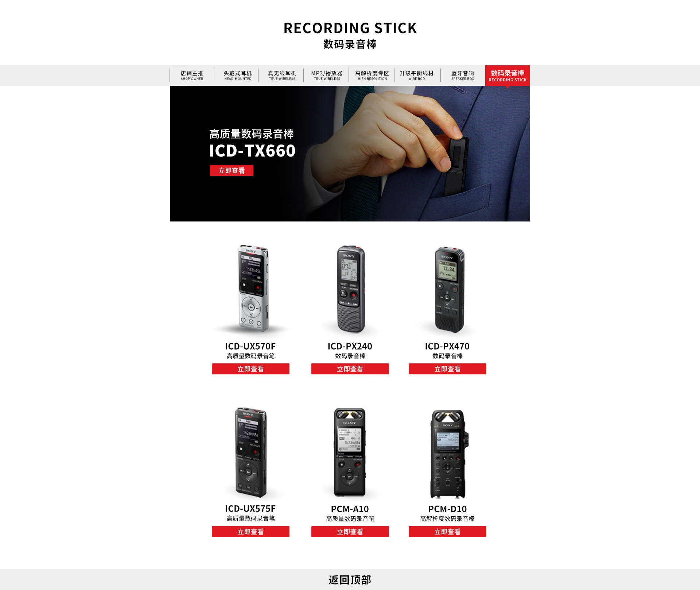Open the ICD-PX240 recorder product image
Screen dimensions: 700x590
350,289
